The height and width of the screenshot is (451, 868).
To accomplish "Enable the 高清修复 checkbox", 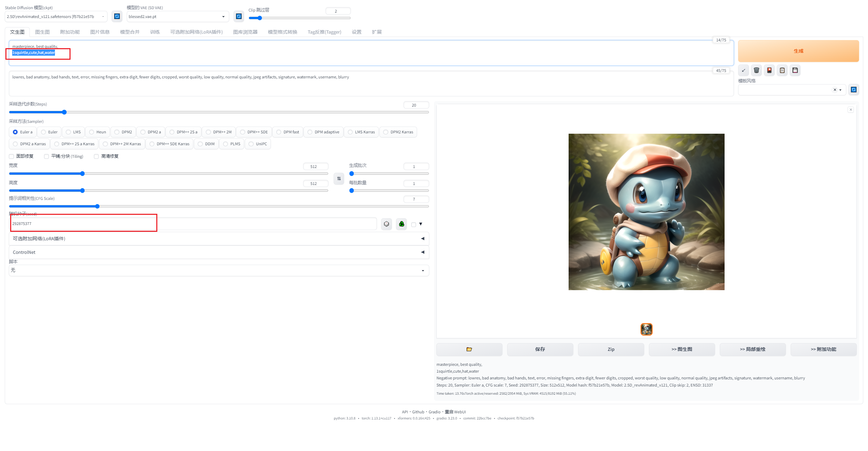I will click(96, 156).
